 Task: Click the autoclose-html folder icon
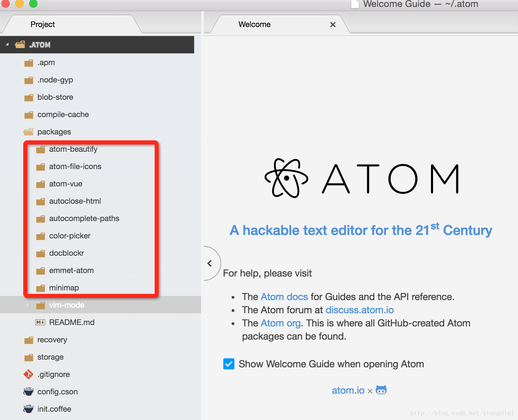coord(41,202)
